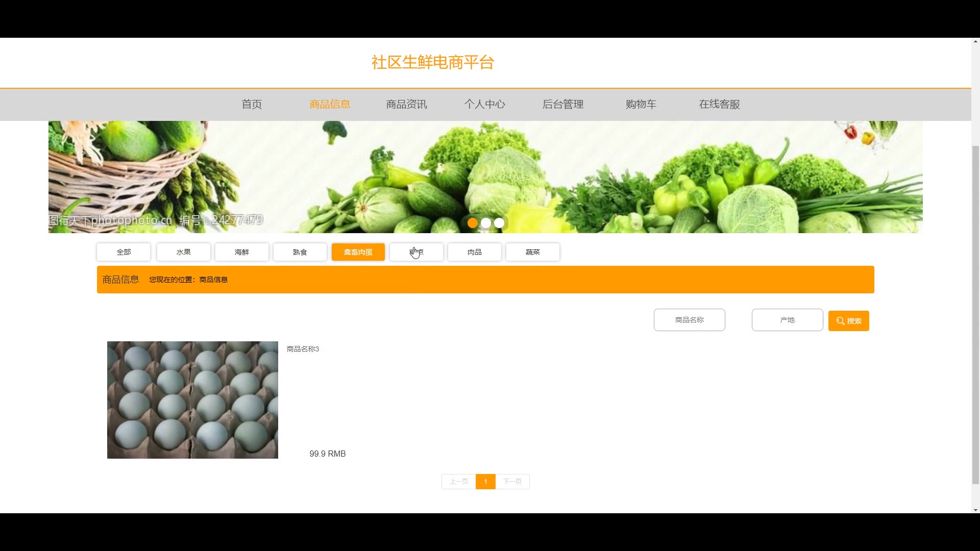The width and height of the screenshot is (980, 551).
Task: Go to next page with 下一页
Action: 512,482
